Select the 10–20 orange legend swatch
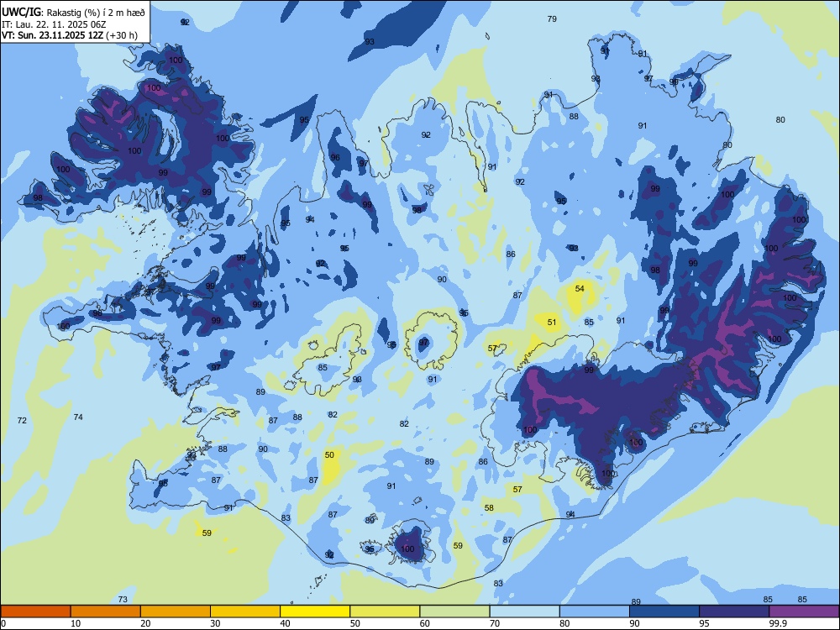 (106, 612)
